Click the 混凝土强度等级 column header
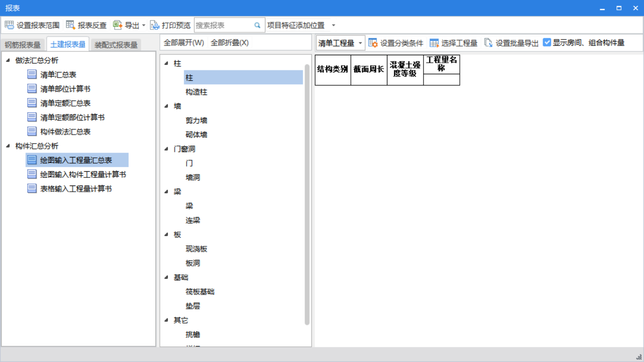This screenshot has height=362, width=644. pos(405,70)
